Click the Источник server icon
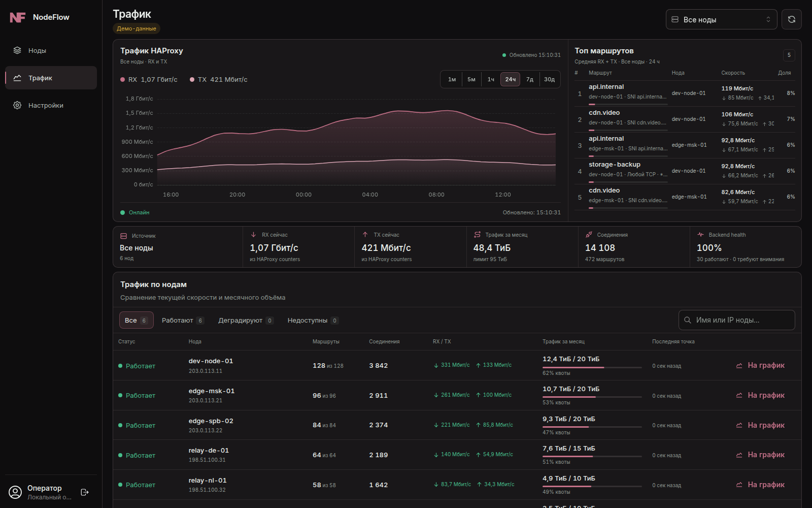 pos(123,236)
